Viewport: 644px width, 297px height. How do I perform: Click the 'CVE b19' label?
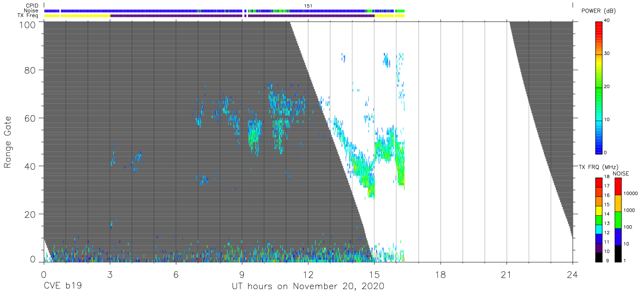coord(62,287)
